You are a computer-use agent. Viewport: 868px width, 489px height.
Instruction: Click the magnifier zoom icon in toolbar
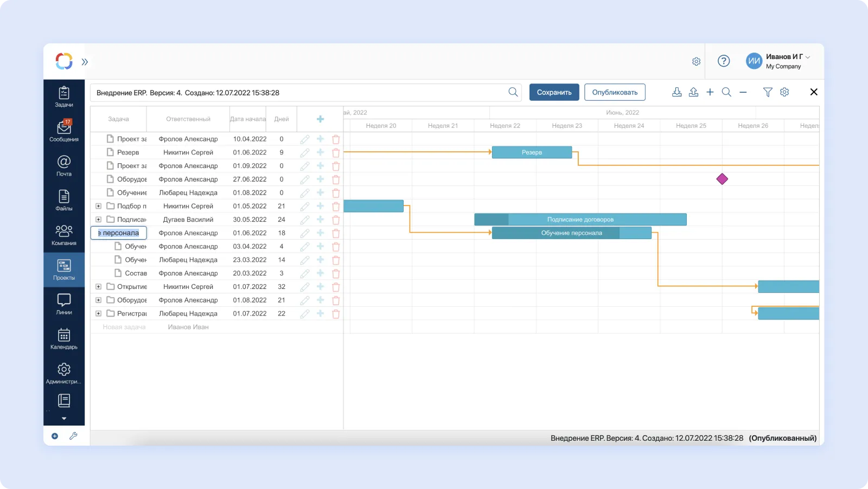(726, 92)
